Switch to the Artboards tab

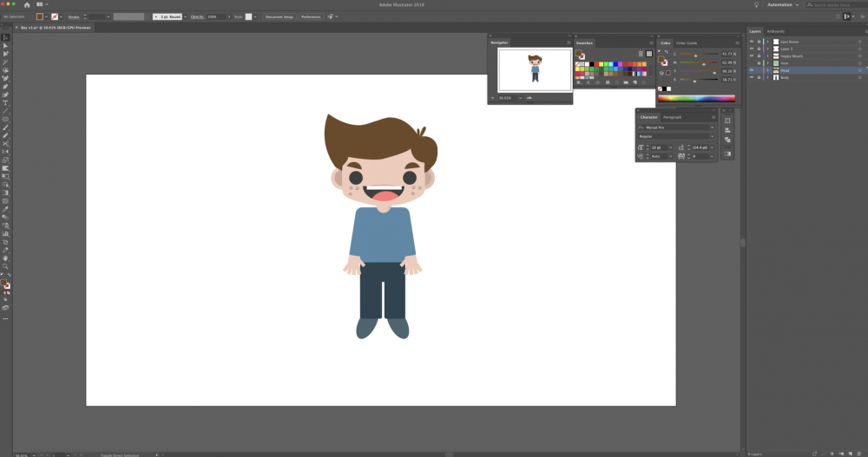pyautogui.click(x=775, y=31)
